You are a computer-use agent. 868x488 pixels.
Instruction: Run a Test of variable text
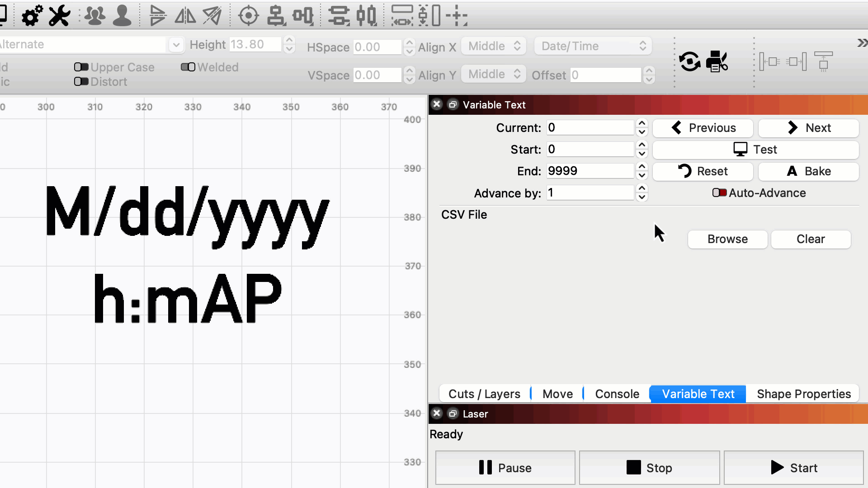[756, 149]
